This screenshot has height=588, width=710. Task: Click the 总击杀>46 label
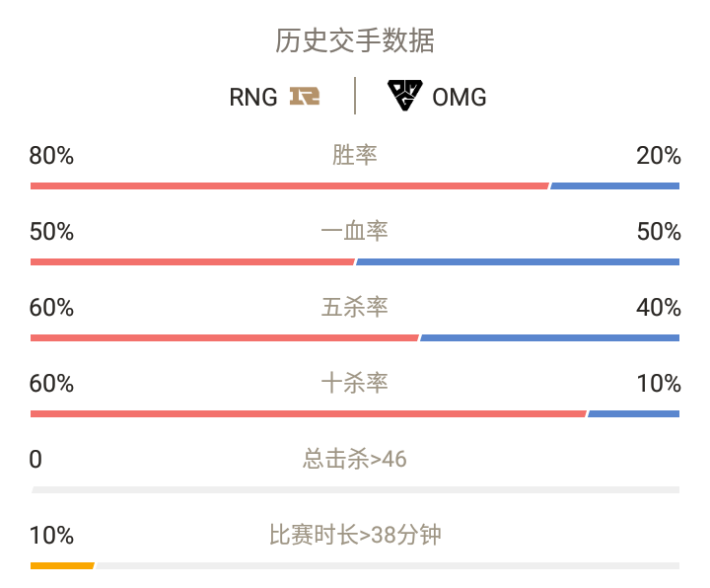tap(355, 459)
